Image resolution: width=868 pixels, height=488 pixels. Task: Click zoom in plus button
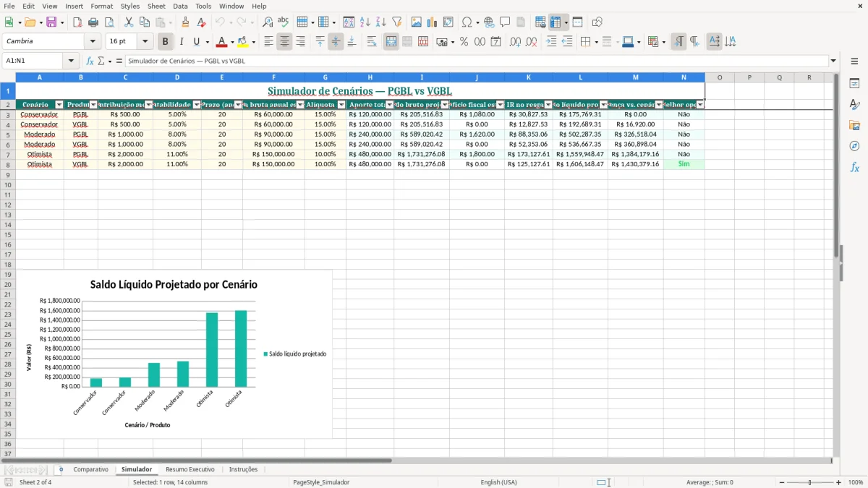point(839,482)
